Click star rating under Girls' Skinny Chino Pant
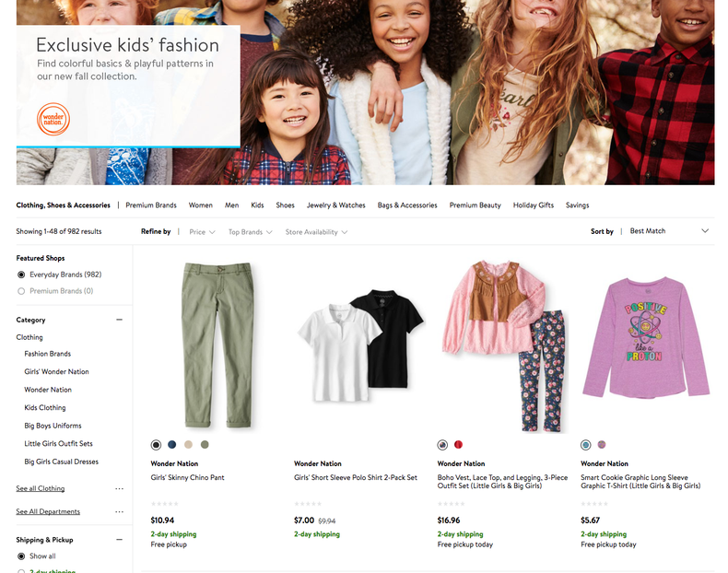Image resolution: width=728 pixels, height=573 pixels. (164, 503)
